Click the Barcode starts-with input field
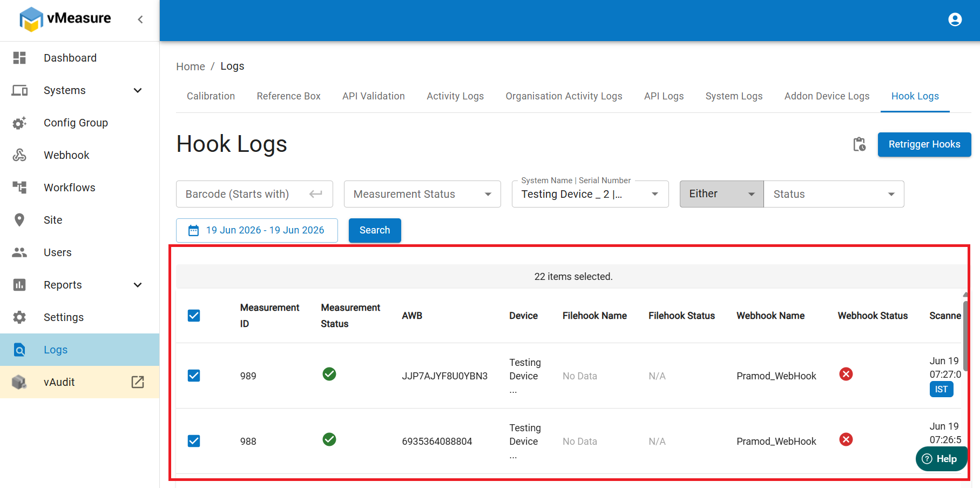The image size is (980, 488). (254, 194)
